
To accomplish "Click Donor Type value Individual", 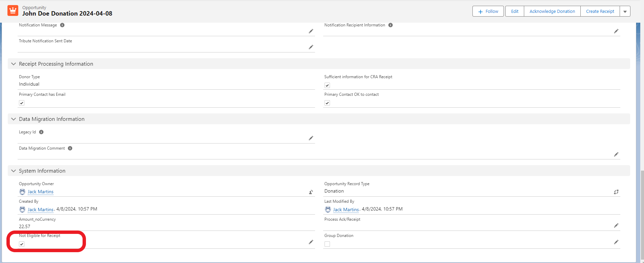I will tap(29, 84).
